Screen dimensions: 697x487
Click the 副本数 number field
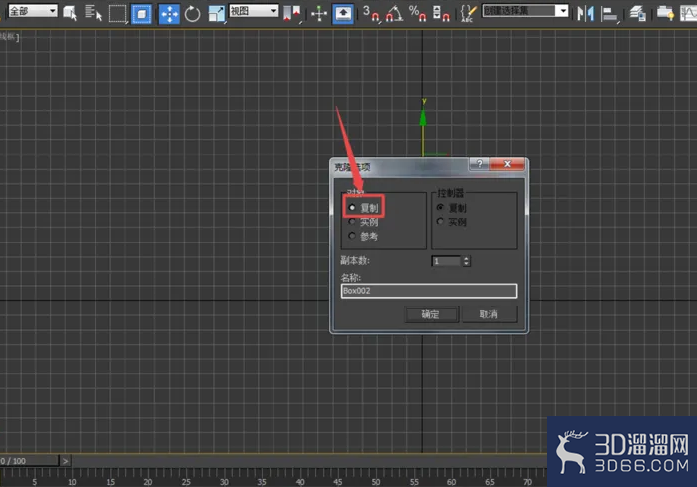(x=447, y=261)
